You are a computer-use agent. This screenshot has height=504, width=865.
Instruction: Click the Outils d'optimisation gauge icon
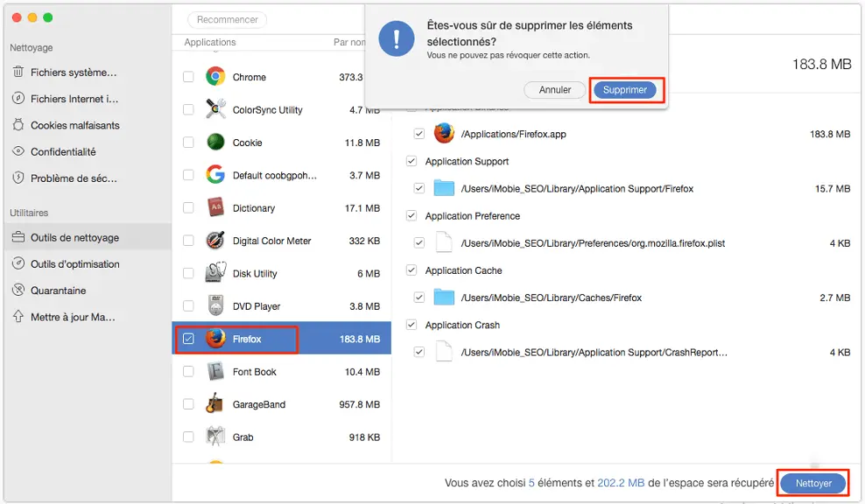point(18,263)
